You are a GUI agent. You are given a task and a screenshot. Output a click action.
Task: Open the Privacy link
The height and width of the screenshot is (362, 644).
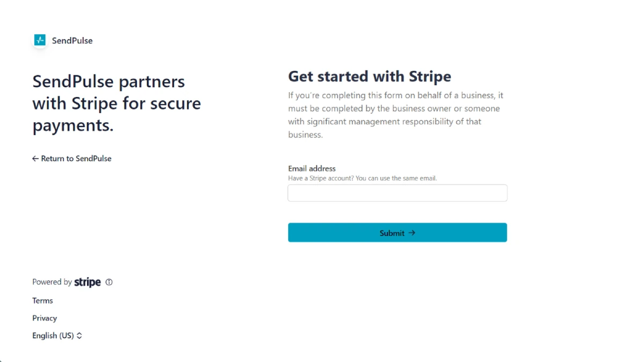click(45, 318)
